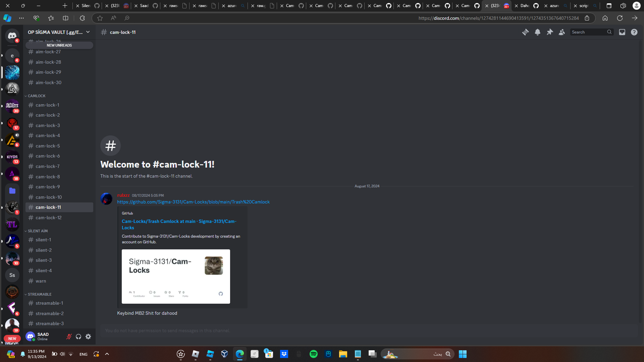
Task: Toggle member list icon
Action: coord(562,32)
